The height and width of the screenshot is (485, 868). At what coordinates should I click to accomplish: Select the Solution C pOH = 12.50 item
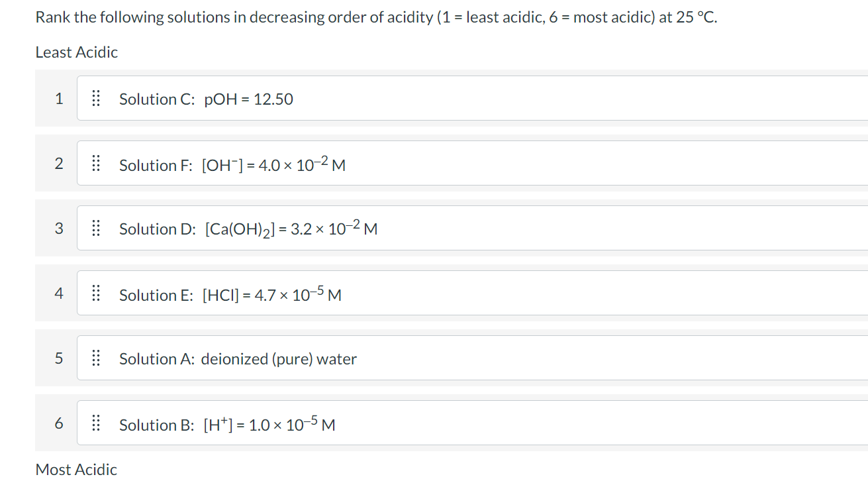pyautogui.click(x=473, y=98)
